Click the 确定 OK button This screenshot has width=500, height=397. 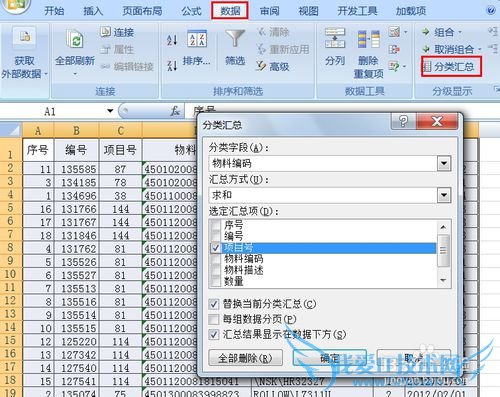pos(329,358)
